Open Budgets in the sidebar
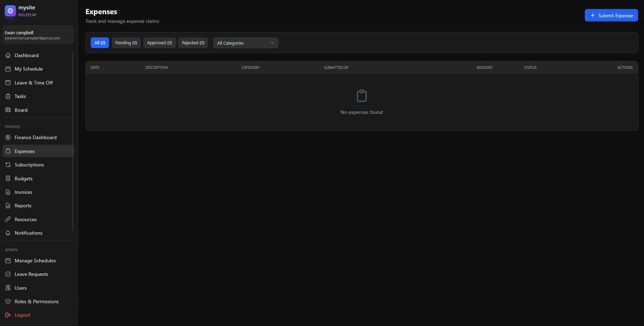 pyautogui.click(x=24, y=179)
